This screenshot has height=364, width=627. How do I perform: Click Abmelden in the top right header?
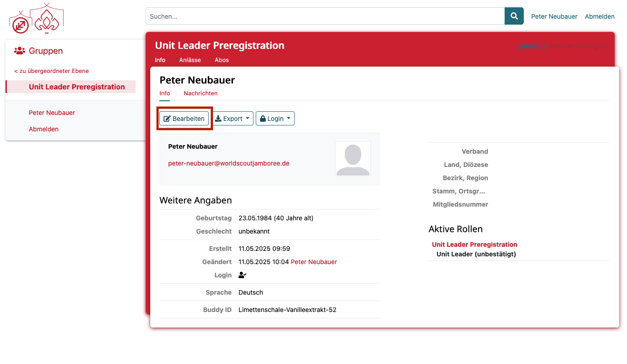click(599, 16)
